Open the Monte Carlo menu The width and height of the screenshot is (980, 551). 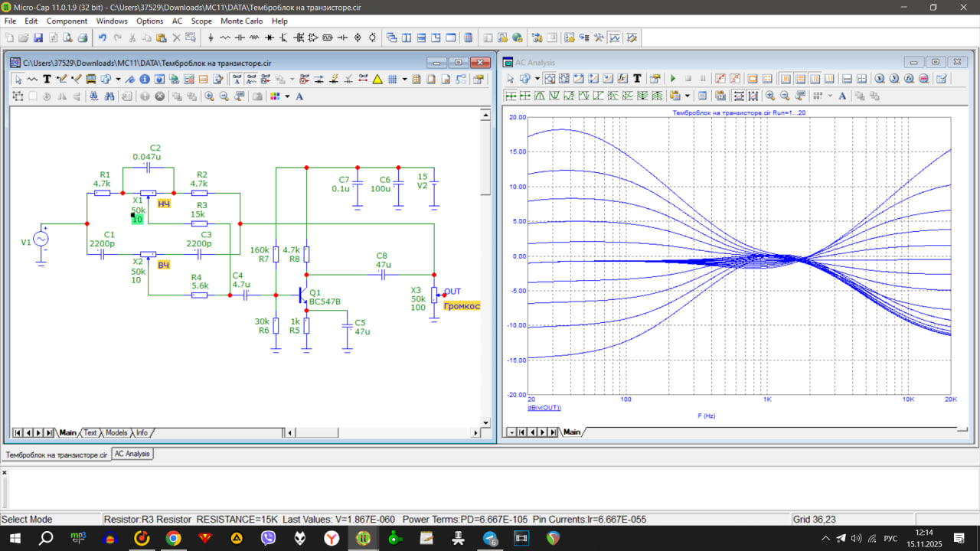pos(241,21)
